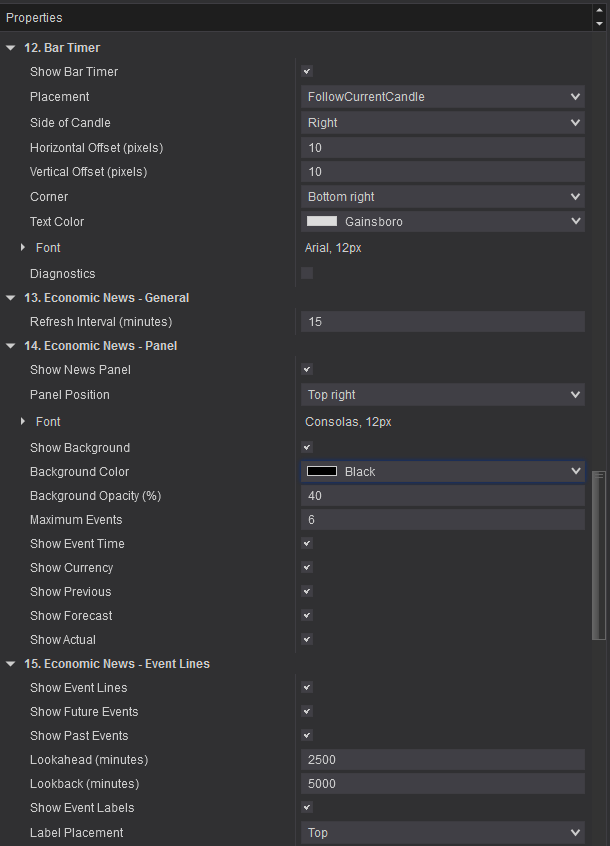Click the Vertical Offset (pixels) field
Image resolution: width=610 pixels, height=846 pixels.
pos(443,172)
